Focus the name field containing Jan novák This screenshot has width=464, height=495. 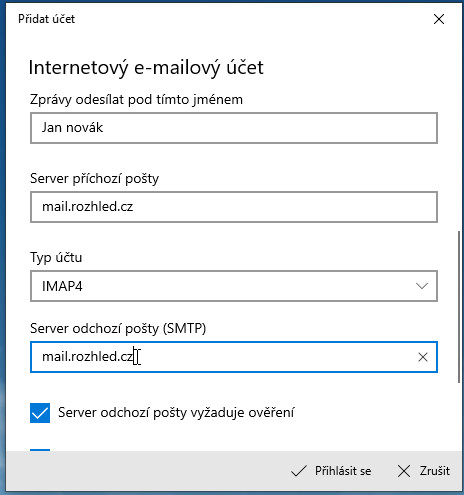pos(234,128)
